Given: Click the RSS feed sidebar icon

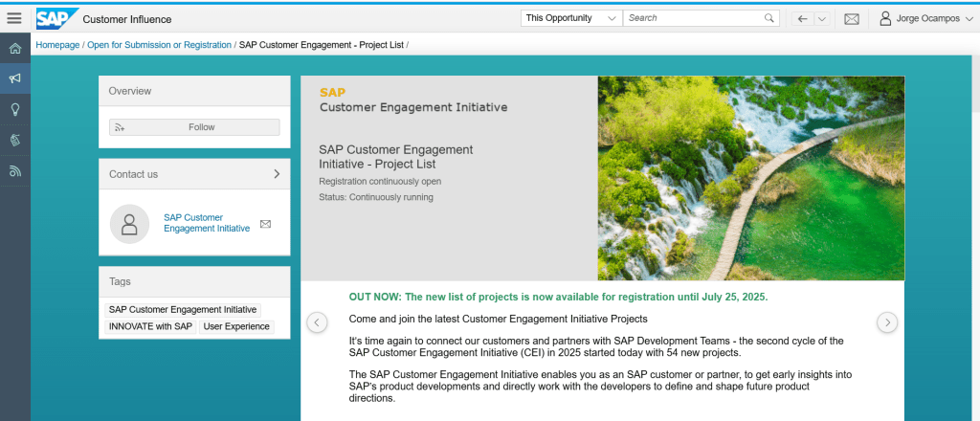Looking at the screenshot, I should (14, 171).
